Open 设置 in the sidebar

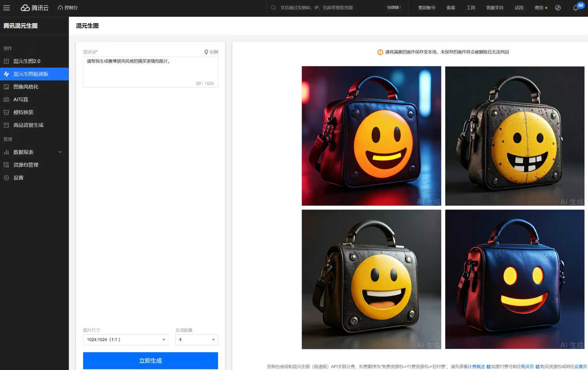18,178
